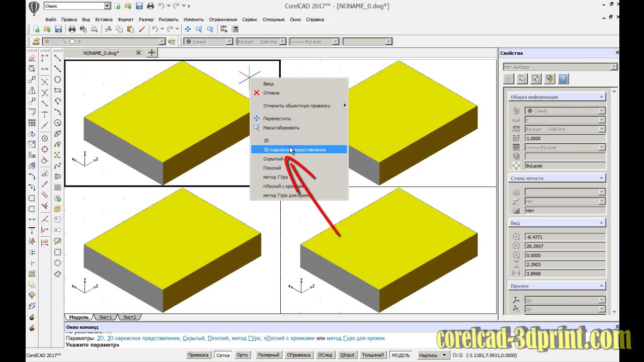Screen dimensions: 644x362
Task: Click the Paste clipboard icon
Action: pyautogui.click(x=130, y=29)
